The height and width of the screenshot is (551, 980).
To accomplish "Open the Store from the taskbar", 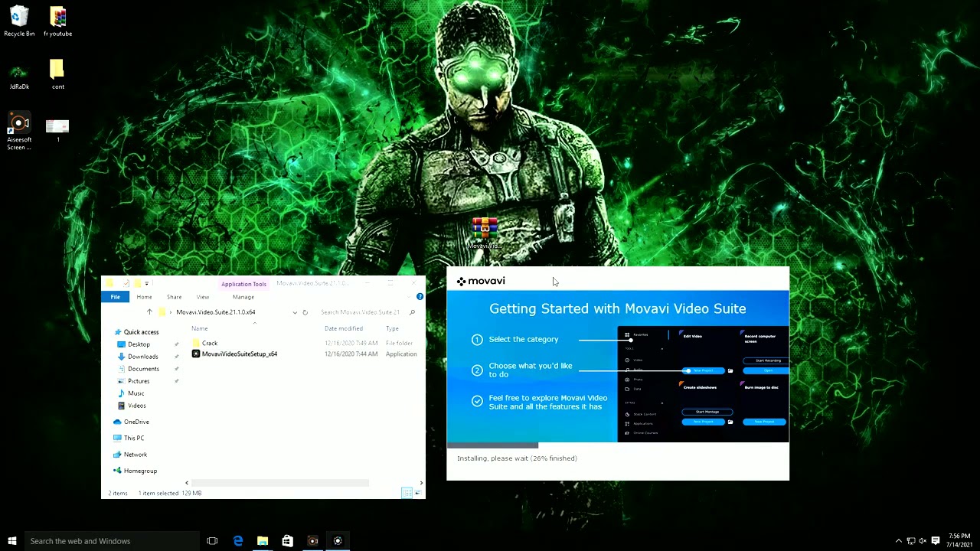I will [x=287, y=541].
